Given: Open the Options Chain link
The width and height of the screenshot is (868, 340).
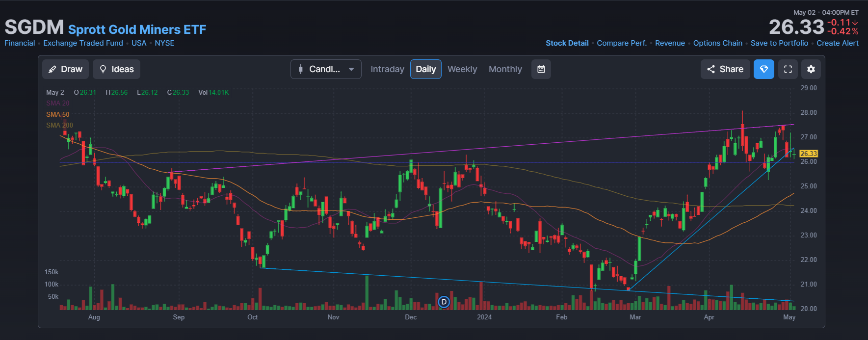Looking at the screenshot, I should 718,43.
